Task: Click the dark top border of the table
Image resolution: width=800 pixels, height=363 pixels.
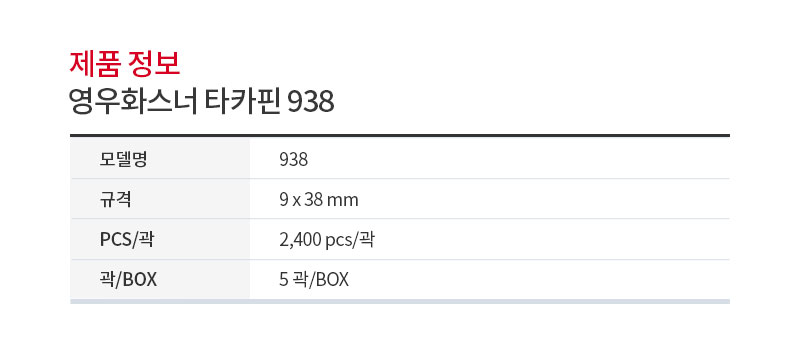Action: 400,135
